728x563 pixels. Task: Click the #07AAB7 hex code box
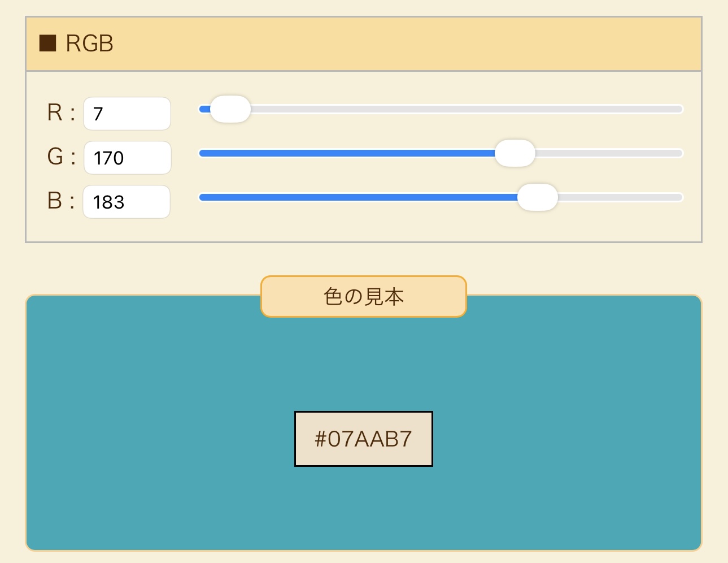click(x=363, y=439)
